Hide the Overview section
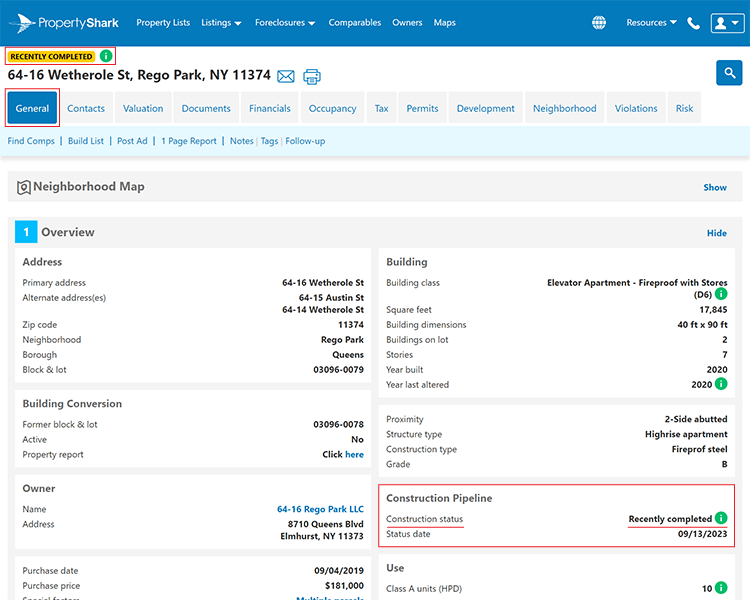Image resolution: width=750 pixels, height=600 pixels. tap(717, 233)
